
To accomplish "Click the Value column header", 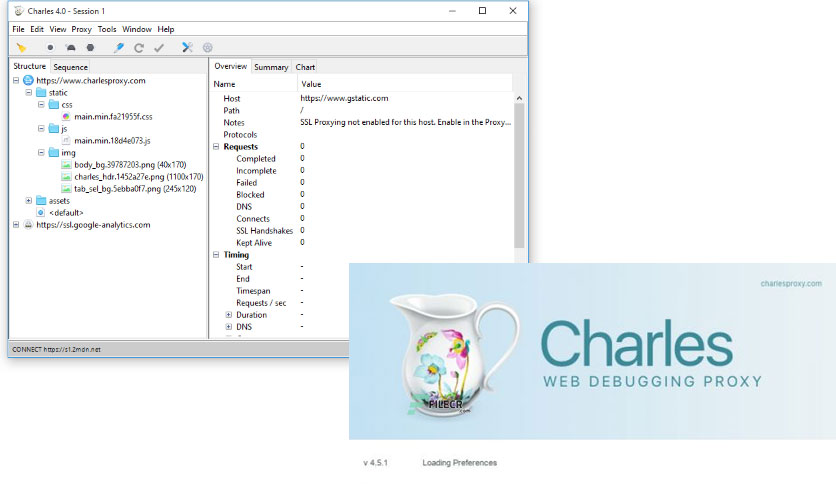I will 405,84.
